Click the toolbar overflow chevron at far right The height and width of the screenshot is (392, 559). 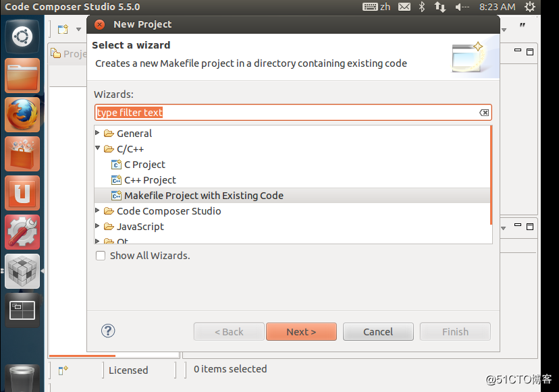[523, 25]
